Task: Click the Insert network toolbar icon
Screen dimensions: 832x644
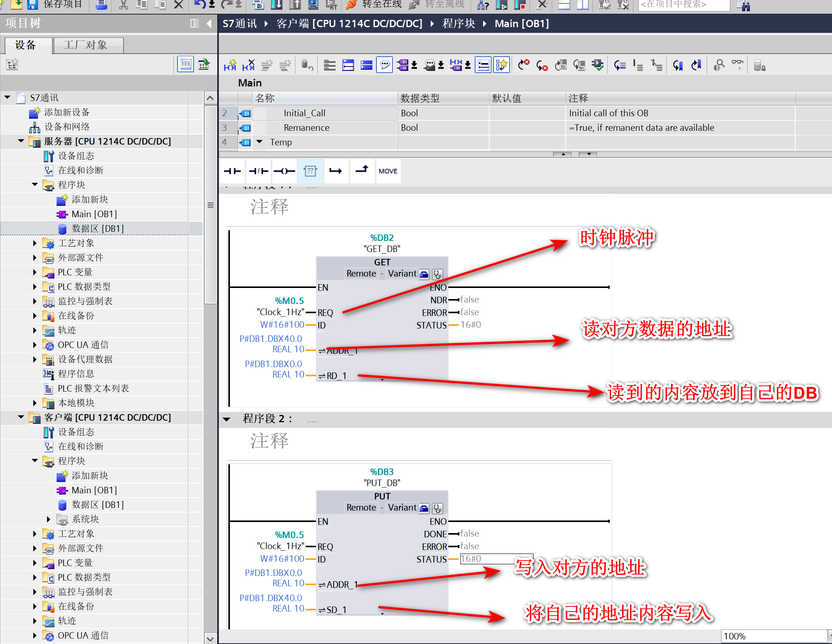Action: pyautogui.click(x=230, y=65)
